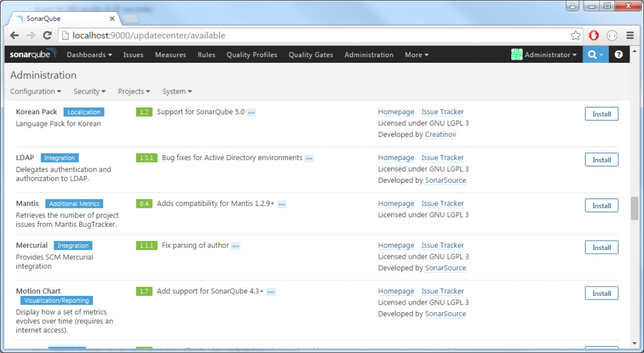Bookmark this page with the star icon
Viewport: 644px width, 353px height.
click(x=575, y=36)
